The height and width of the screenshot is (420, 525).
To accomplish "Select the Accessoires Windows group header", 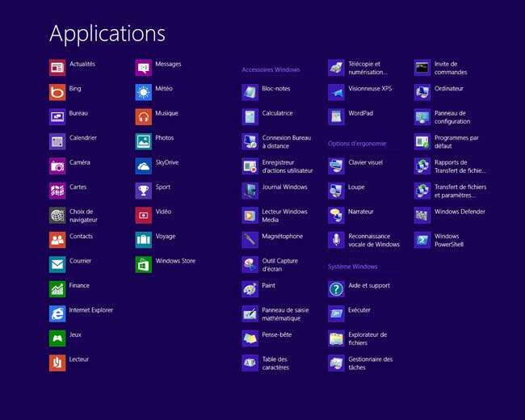I will [271, 69].
